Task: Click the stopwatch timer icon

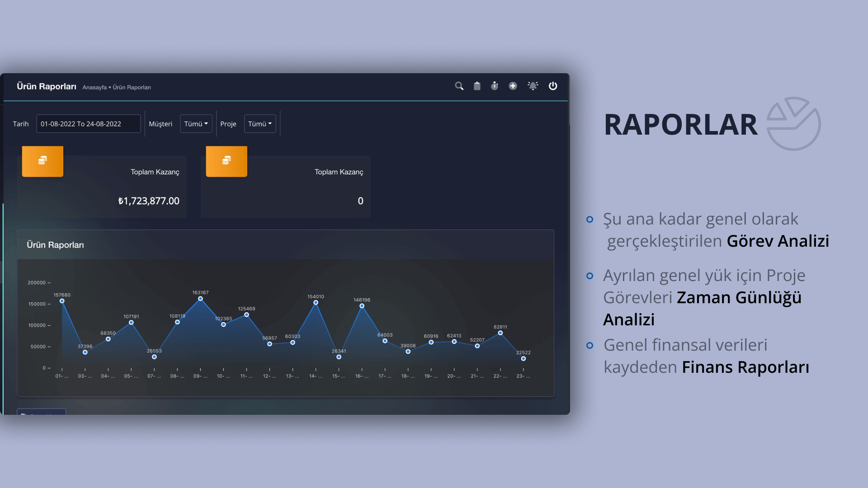Action: (495, 86)
